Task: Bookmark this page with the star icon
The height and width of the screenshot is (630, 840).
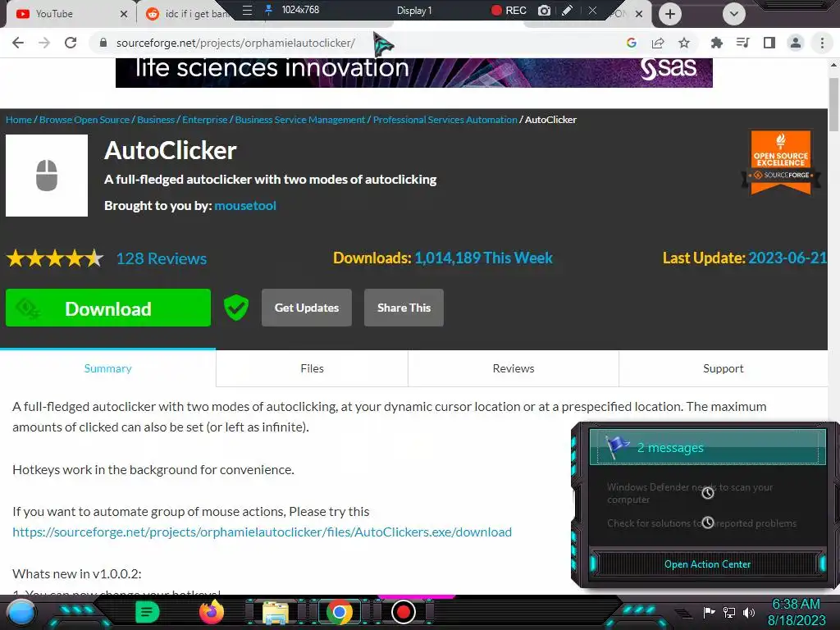Action: pyautogui.click(x=684, y=43)
